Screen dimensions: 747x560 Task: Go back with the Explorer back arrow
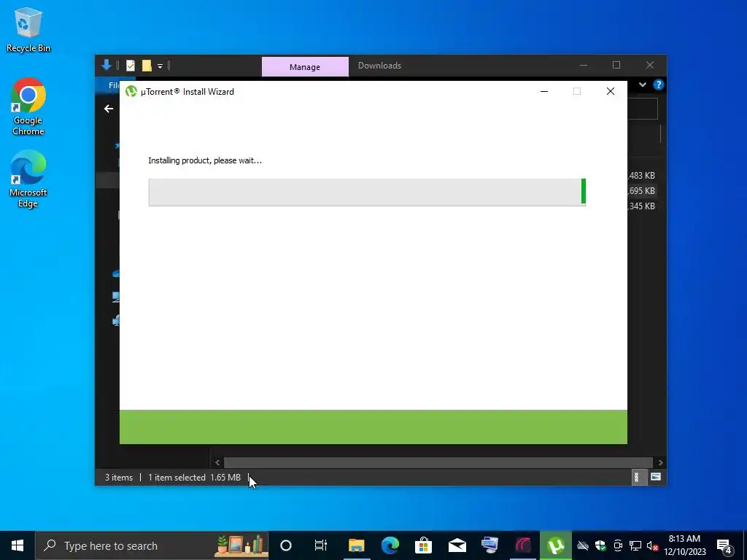[109, 109]
